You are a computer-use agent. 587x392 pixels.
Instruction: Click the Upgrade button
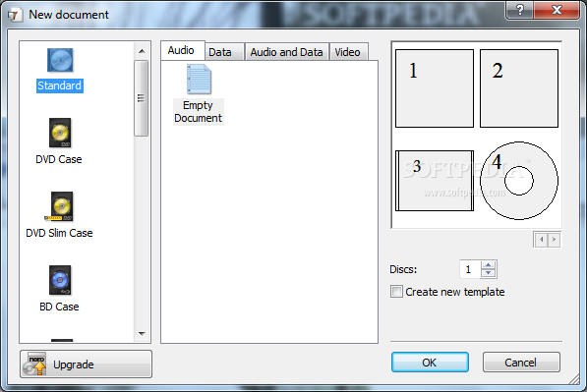pyautogui.click(x=86, y=364)
